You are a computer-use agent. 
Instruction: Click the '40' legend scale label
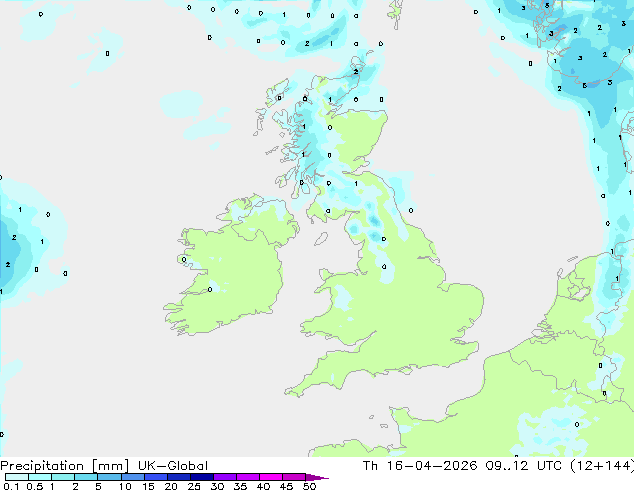(x=263, y=486)
